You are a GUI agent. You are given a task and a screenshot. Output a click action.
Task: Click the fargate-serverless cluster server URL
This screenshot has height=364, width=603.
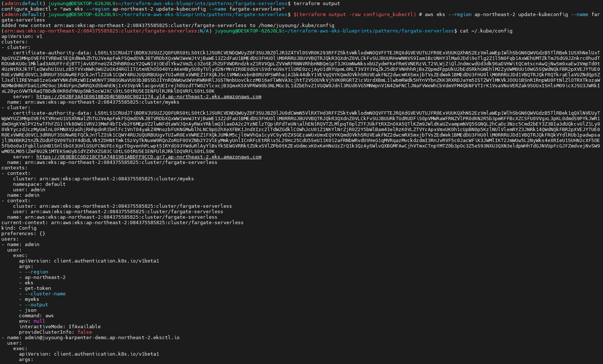(149, 157)
